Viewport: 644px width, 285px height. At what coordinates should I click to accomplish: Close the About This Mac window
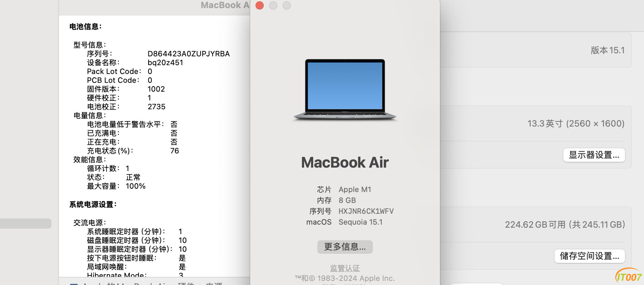(x=260, y=5)
